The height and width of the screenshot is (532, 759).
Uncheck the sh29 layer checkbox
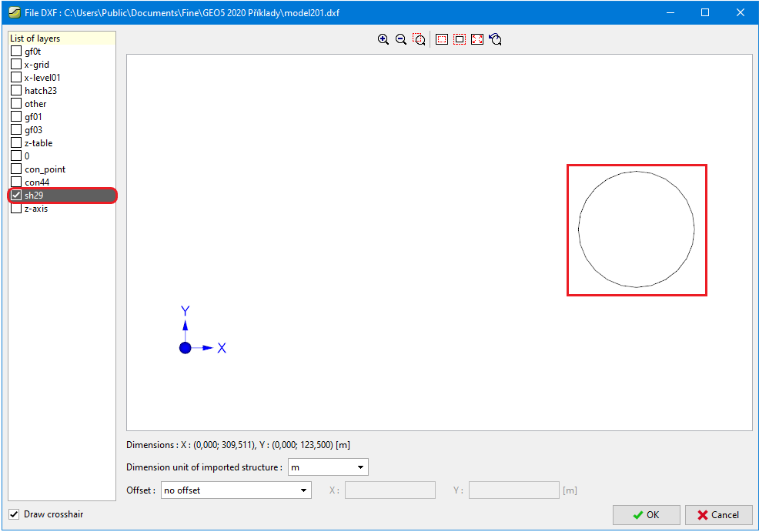point(16,196)
